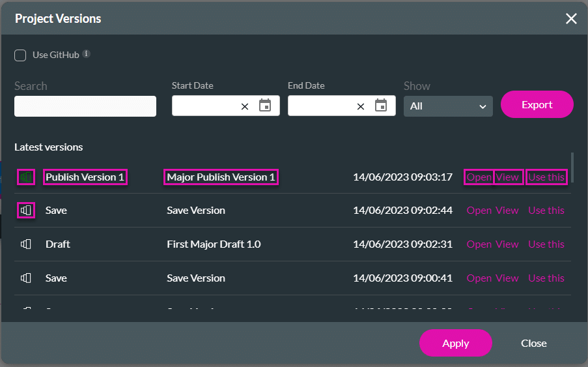
Task: Clear the End Date field with X
Action: 361,106
